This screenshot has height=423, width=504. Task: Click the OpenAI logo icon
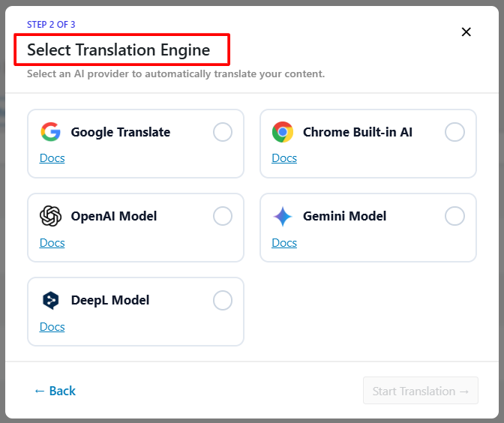coord(50,216)
